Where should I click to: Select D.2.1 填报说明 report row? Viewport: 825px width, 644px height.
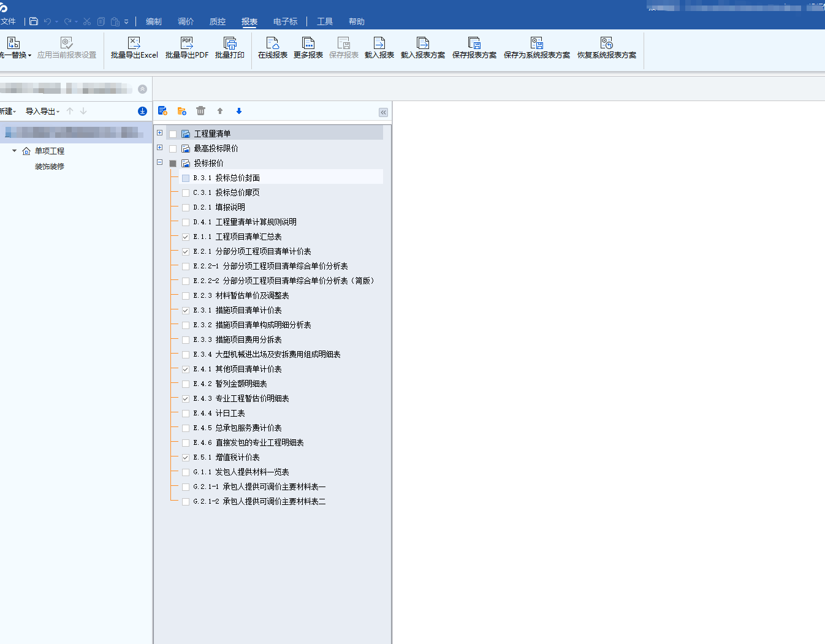(x=219, y=207)
